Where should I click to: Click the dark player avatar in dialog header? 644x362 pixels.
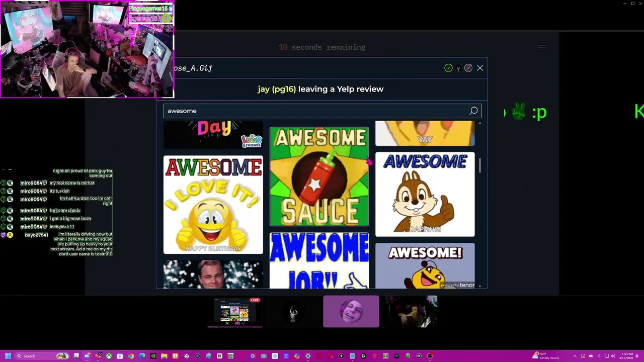(458, 68)
